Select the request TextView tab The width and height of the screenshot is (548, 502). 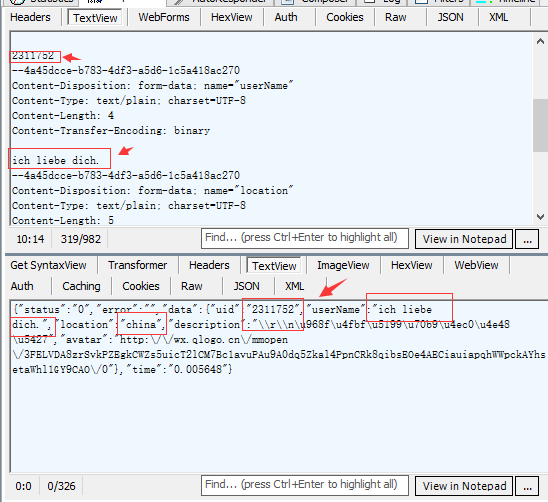95,18
